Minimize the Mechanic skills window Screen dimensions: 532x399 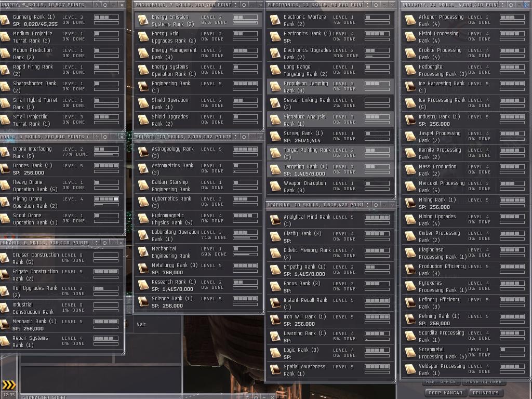tap(113, 243)
